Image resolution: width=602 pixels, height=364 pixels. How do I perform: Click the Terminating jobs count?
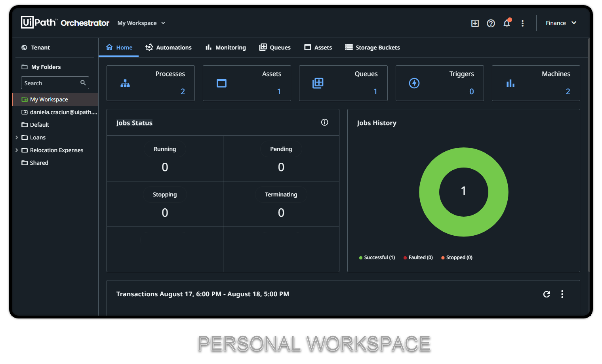pyautogui.click(x=281, y=213)
